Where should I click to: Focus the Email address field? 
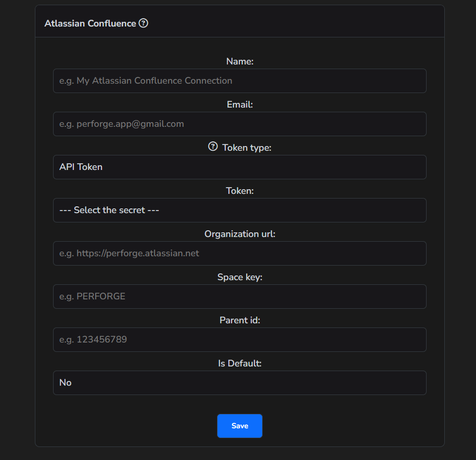click(x=239, y=124)
